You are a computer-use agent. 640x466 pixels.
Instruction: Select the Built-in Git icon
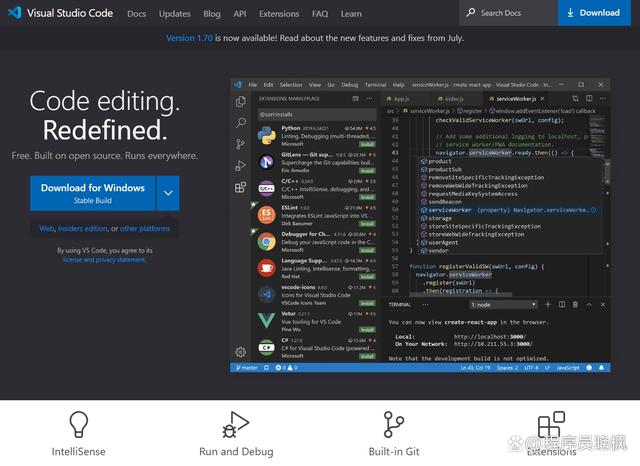click(x=393, y=425)
